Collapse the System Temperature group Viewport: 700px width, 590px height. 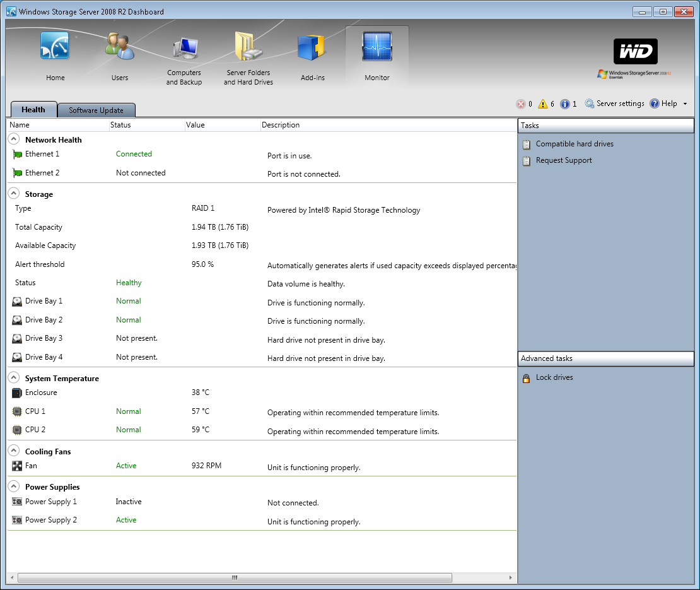pyautogui.click(x=14, y=378)
